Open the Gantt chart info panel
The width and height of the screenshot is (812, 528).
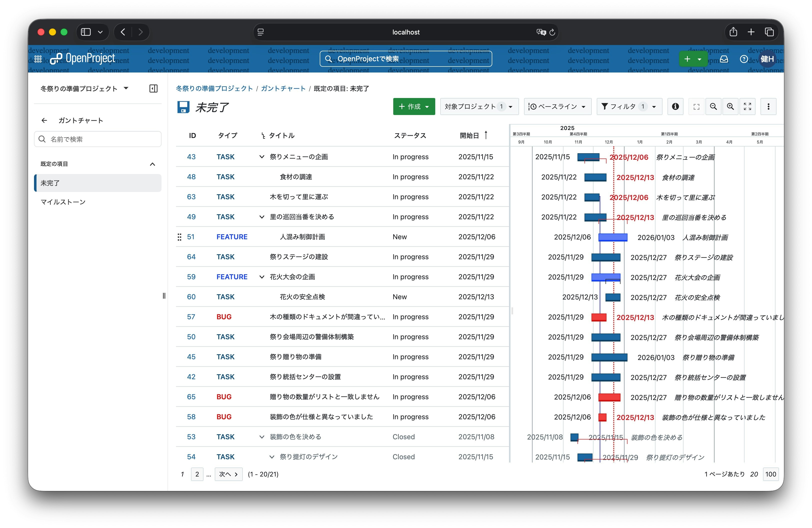(675, 106)
